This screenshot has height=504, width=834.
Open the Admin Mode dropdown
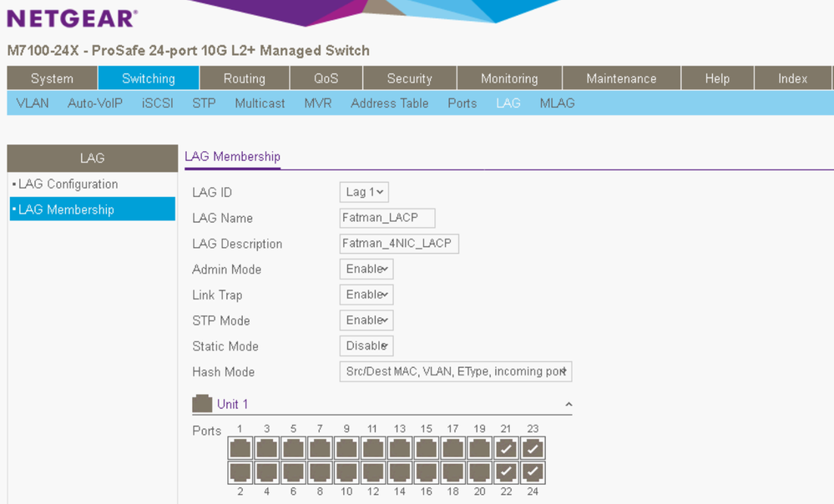pyautogui.click(x=366, y=269)
